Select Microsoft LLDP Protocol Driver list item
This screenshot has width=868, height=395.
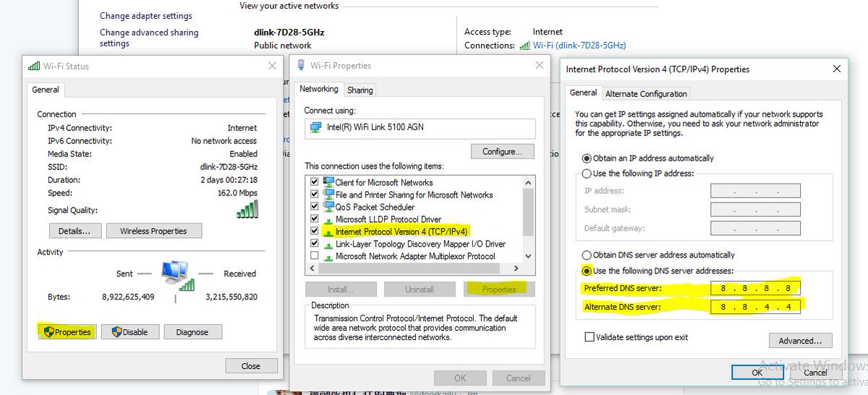click(x=388, y=219)
